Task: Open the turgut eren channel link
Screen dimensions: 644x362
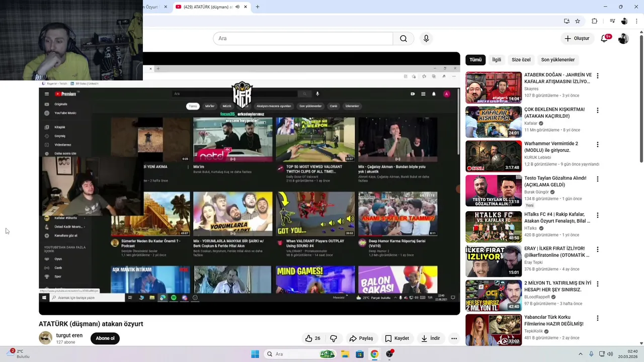Action: [69, 335]
